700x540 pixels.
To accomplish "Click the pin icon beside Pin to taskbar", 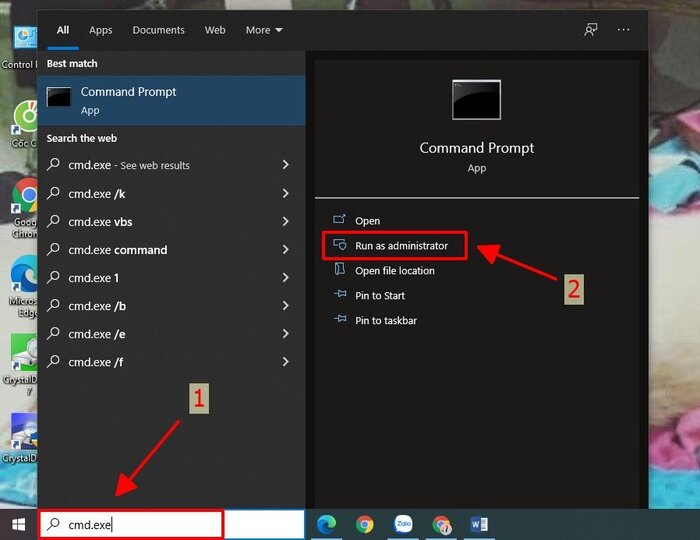I will tap(340, 319).
